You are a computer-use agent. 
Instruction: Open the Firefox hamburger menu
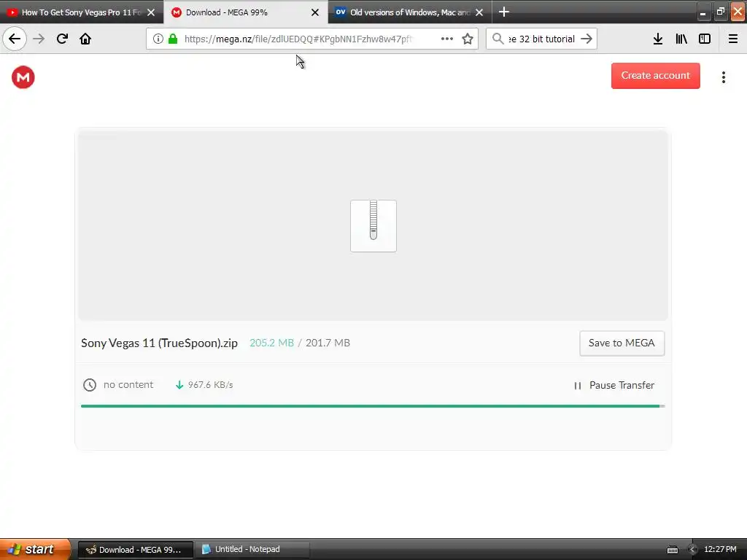pos(733,39)
